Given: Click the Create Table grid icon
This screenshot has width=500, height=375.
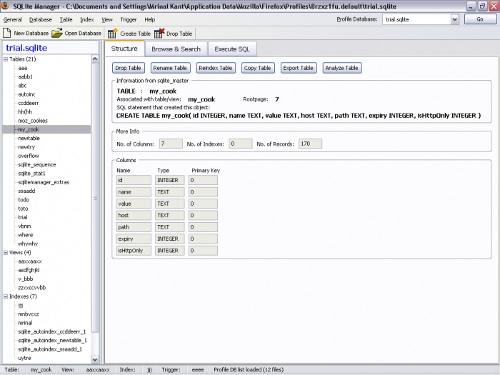Looking at the screenshot, I should coord(112,33).
